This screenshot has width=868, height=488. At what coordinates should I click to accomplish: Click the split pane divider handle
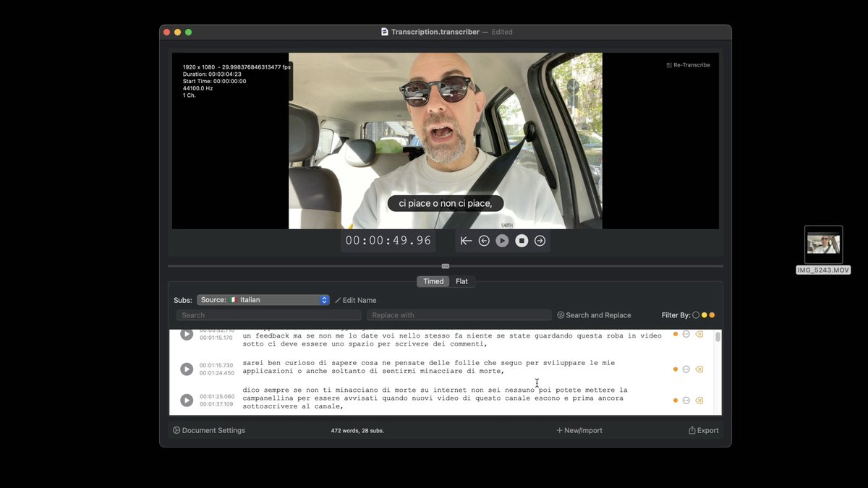(x=446, y=266)
